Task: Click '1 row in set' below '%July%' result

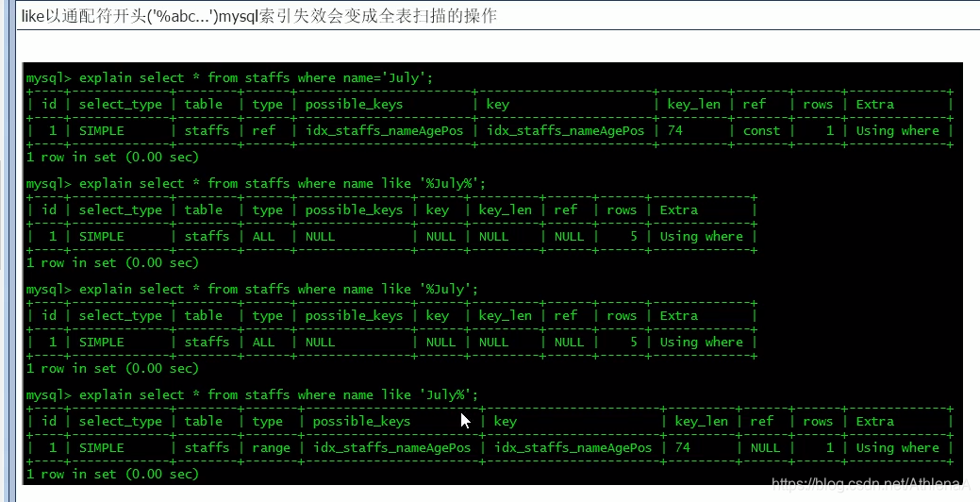Action: click(x=112, y=263)
